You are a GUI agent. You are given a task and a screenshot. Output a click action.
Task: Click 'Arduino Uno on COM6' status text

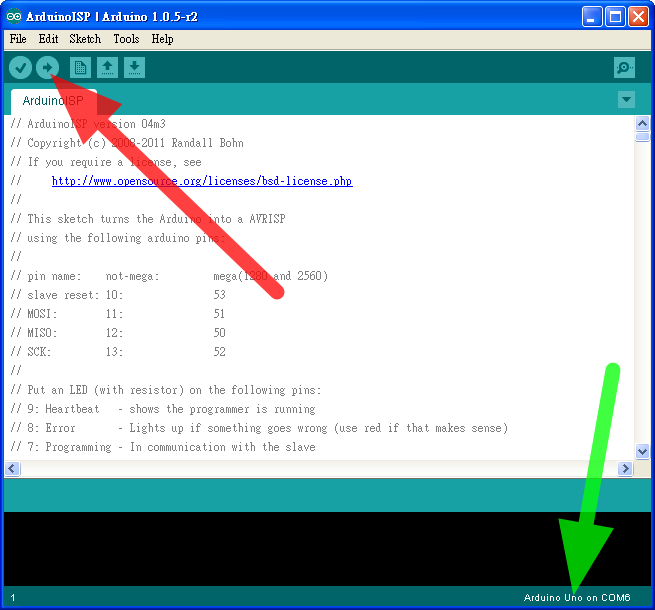point(577,597)
